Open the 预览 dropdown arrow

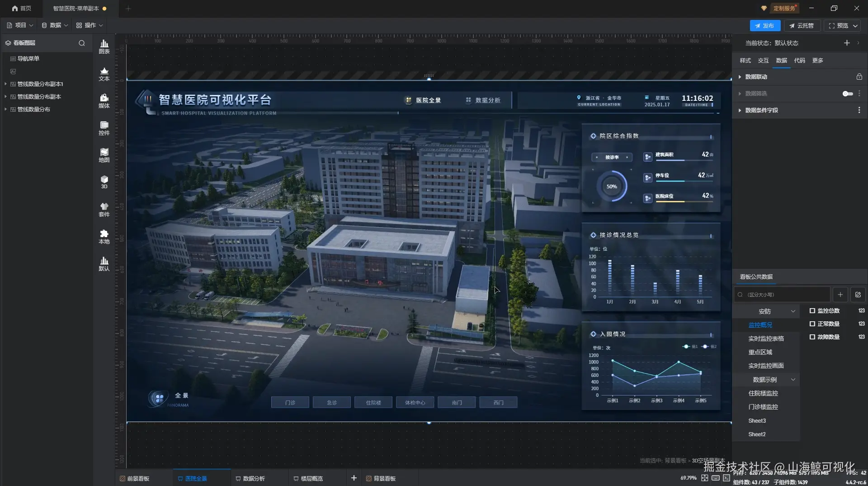click(855, 26)
